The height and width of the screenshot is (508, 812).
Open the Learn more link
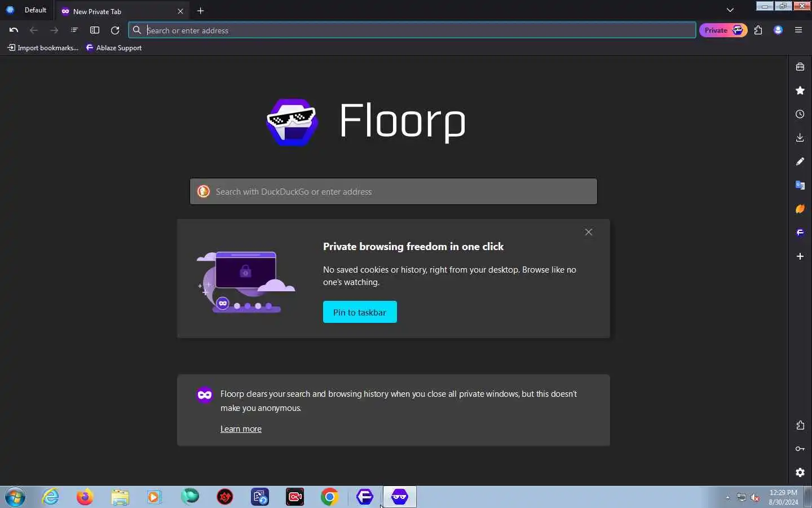pos(241,429)
